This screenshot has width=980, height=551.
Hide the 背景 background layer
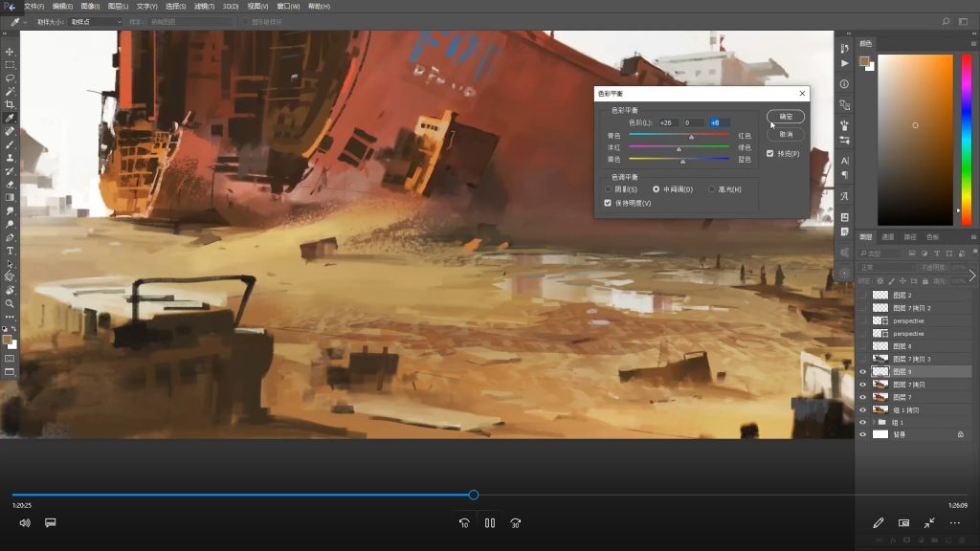coord(863,434)
